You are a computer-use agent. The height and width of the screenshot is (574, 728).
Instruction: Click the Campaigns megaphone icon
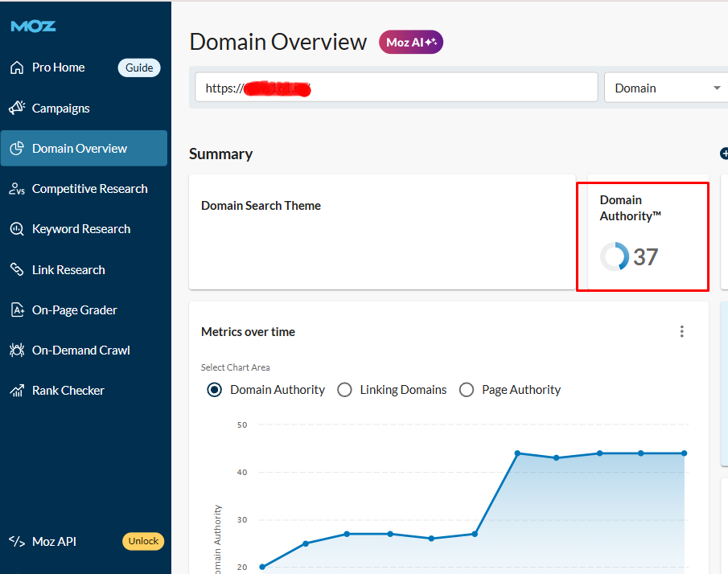pos(17,109)
